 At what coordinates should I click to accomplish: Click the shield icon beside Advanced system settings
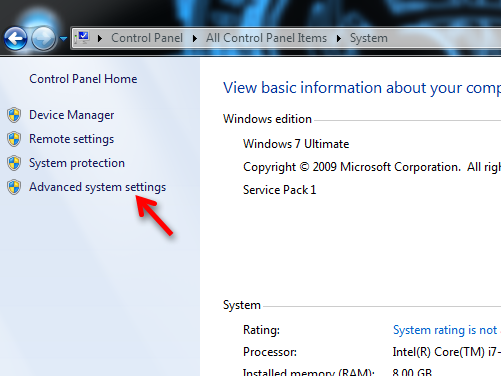[14, 187]
